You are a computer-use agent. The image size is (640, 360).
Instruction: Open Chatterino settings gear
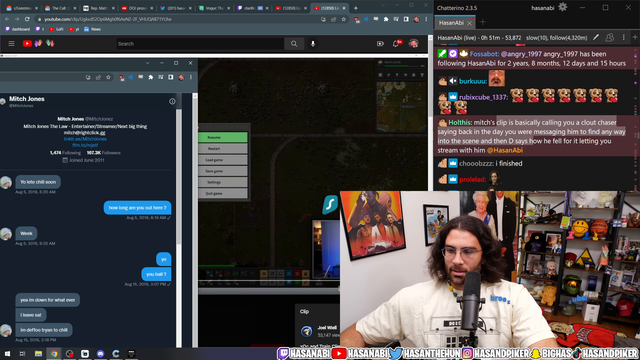pyautogui.click(x=562, y=7)
